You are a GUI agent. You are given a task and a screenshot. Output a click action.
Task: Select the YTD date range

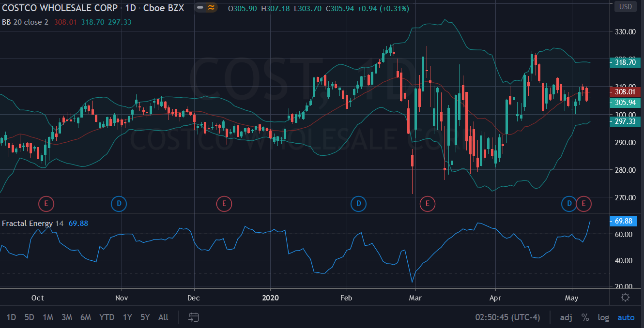click(107, 317)
